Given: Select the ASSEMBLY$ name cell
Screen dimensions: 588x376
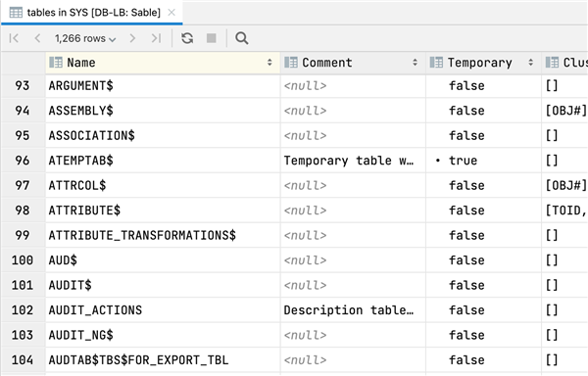Looking at the screenshot, I should 163,111.
